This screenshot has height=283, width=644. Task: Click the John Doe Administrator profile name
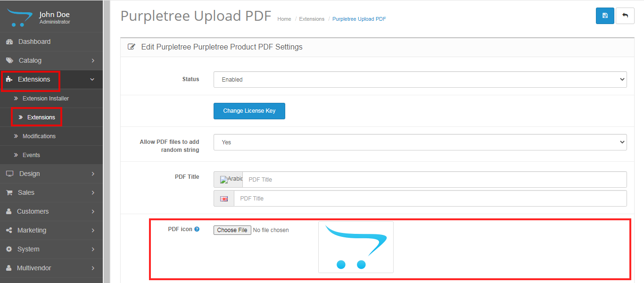55,18
